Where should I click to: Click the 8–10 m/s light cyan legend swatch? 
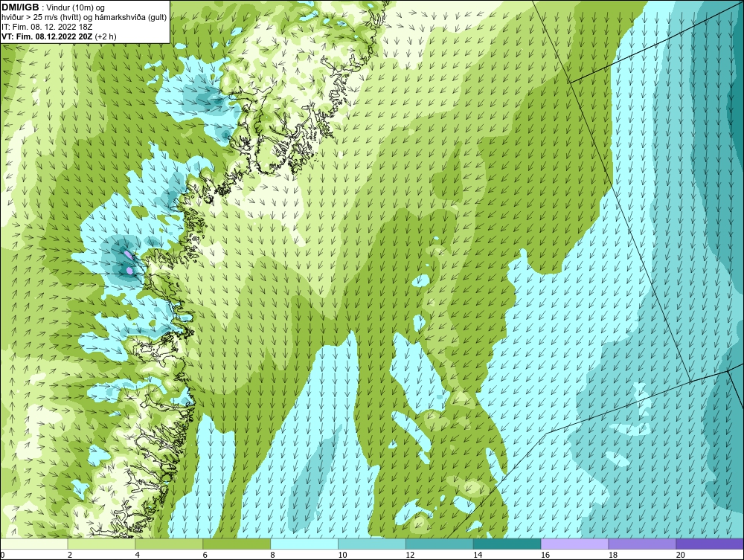304,544
